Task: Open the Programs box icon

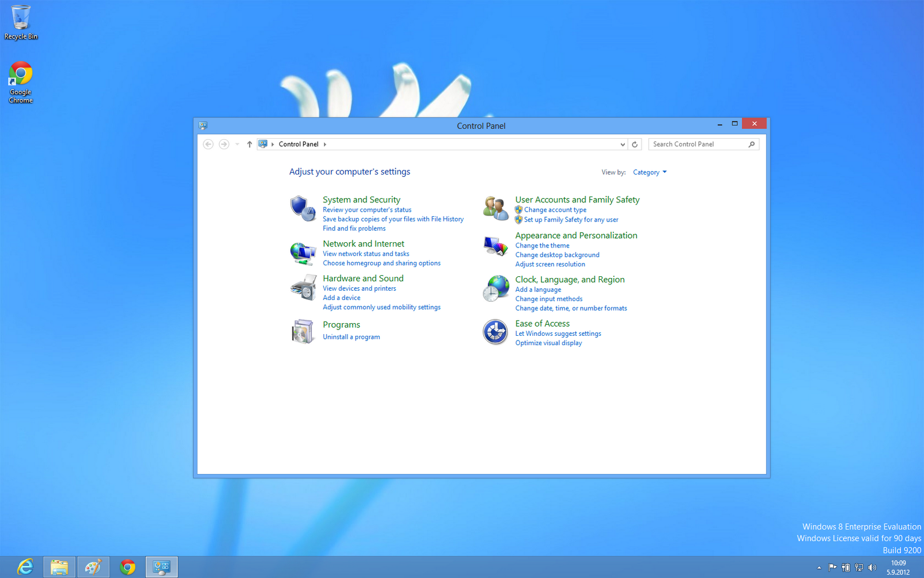Action: (303, 331)
